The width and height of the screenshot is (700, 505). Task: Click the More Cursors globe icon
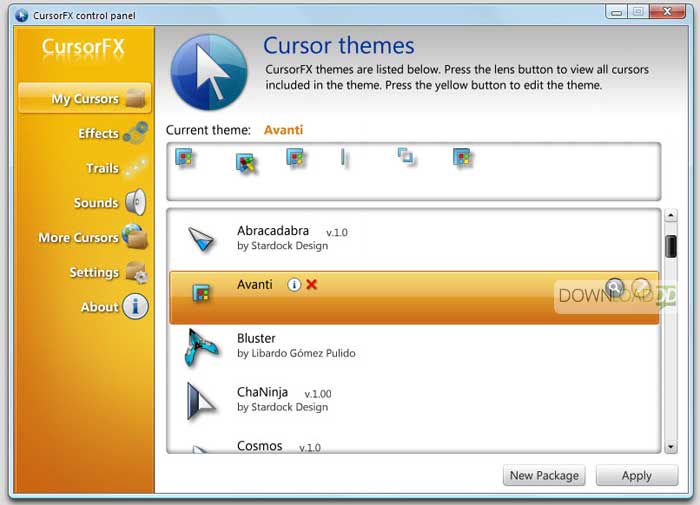coord(135,236)
